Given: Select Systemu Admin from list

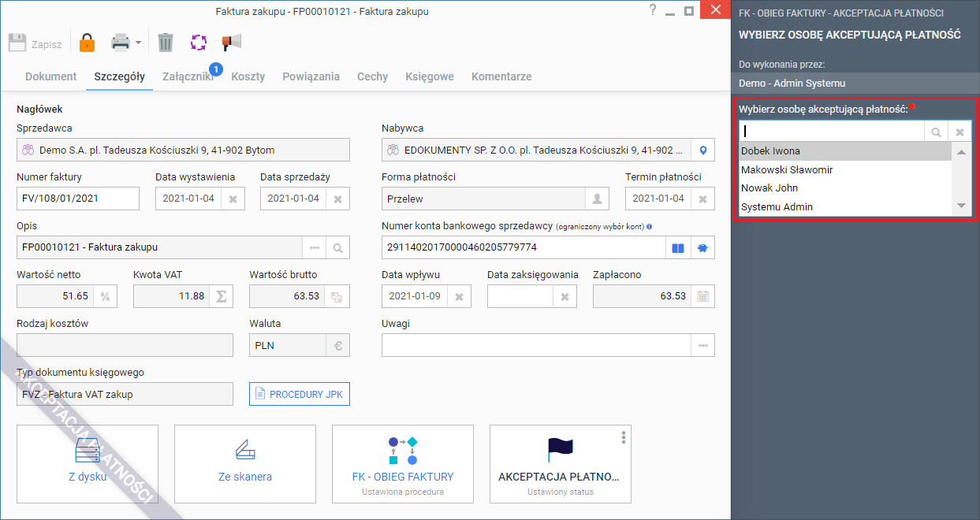Looking at the screenshot, I should [x=845, y=206].
